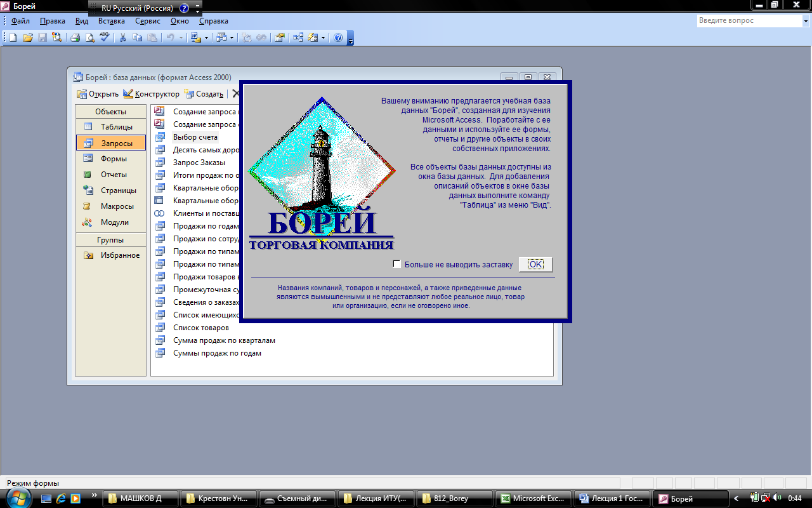Click the Properties toolbar icon

click(x=279, y=37)
